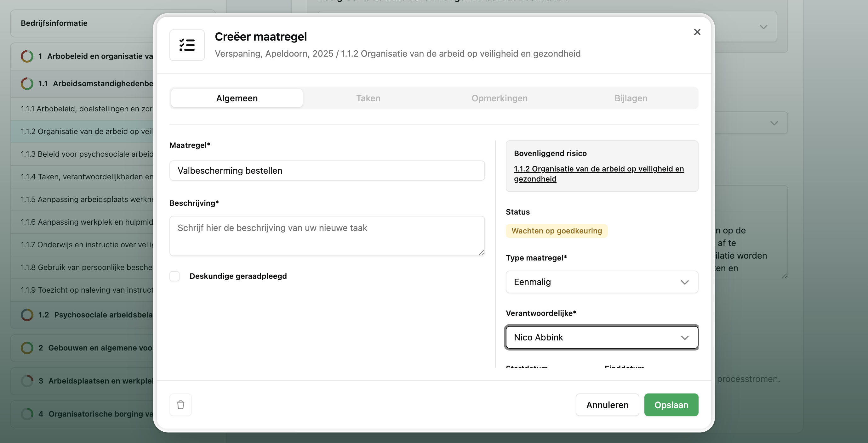Screen dimensions: 868x443
Task: Click the trash delete icon
Action: pyautogui.click(x=180, y=405)
